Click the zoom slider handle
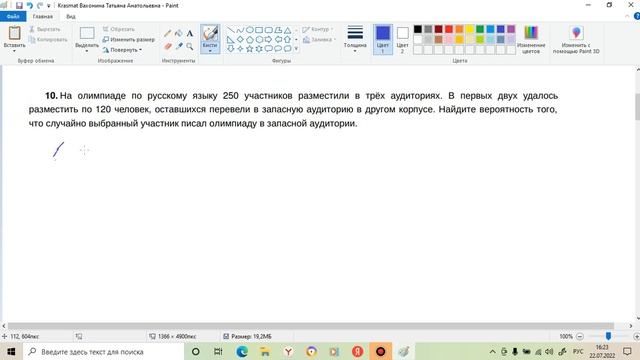640x360 pixels. (x=608, y=336)
